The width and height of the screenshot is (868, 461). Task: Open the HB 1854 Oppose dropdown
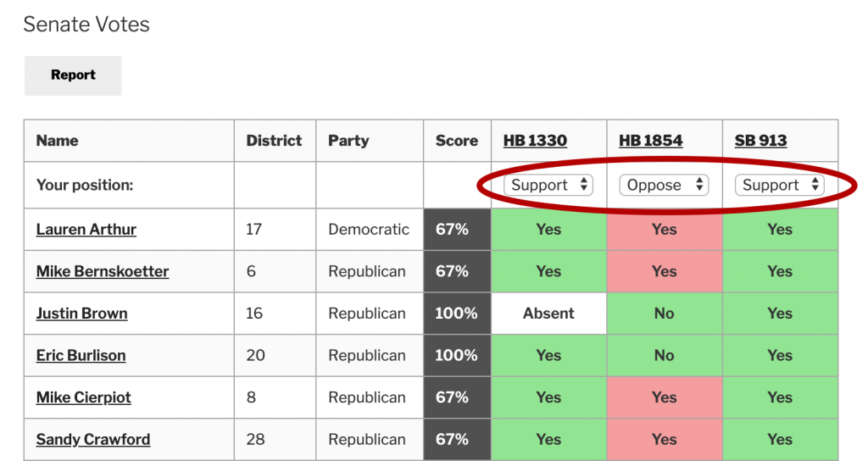point(665,185)
